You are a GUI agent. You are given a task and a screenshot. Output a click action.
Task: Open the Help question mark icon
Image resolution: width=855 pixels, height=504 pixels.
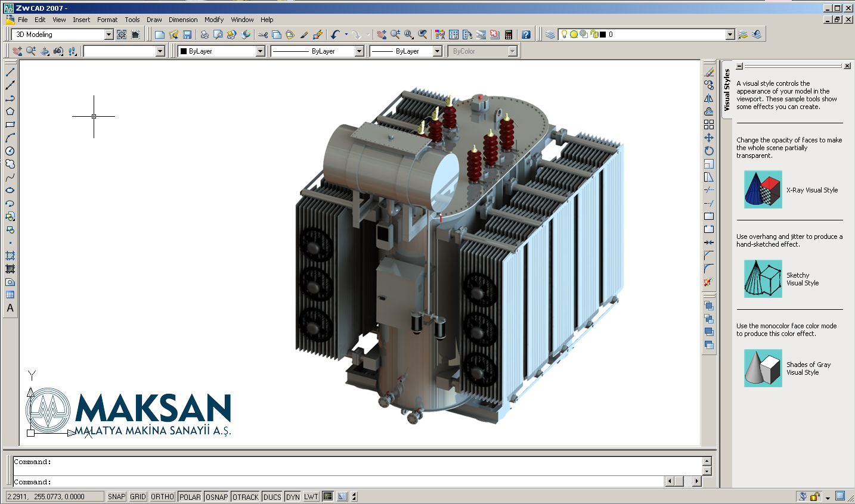526,35
